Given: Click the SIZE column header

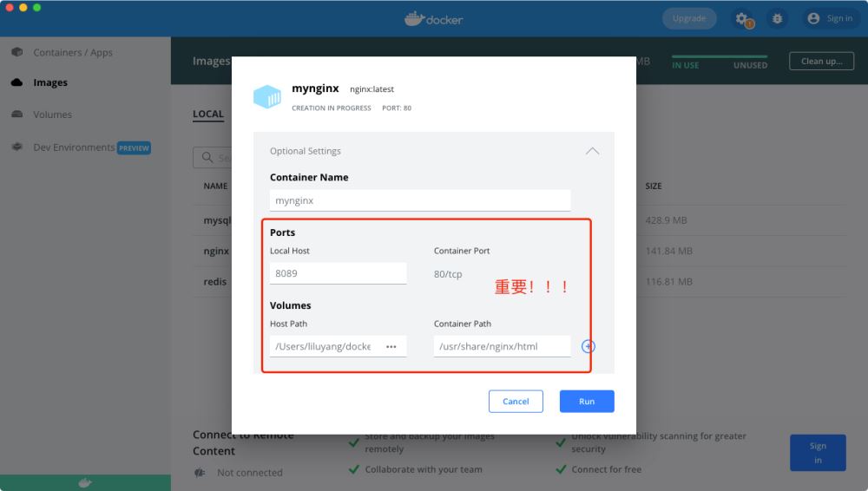Looking at the screenshot, I should (x=654, y=186).
